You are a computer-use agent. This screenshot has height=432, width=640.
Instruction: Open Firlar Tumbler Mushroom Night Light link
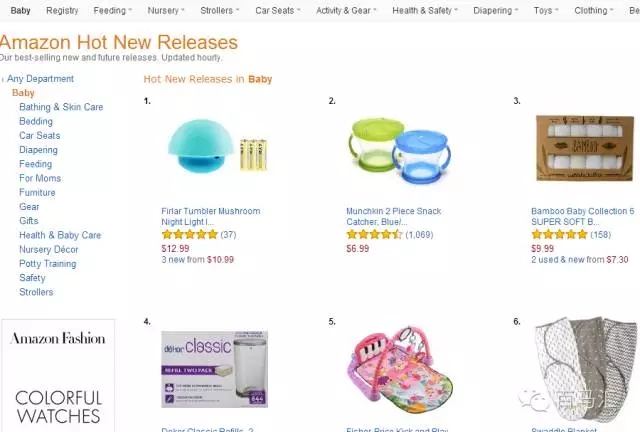(x=210, y=216)
